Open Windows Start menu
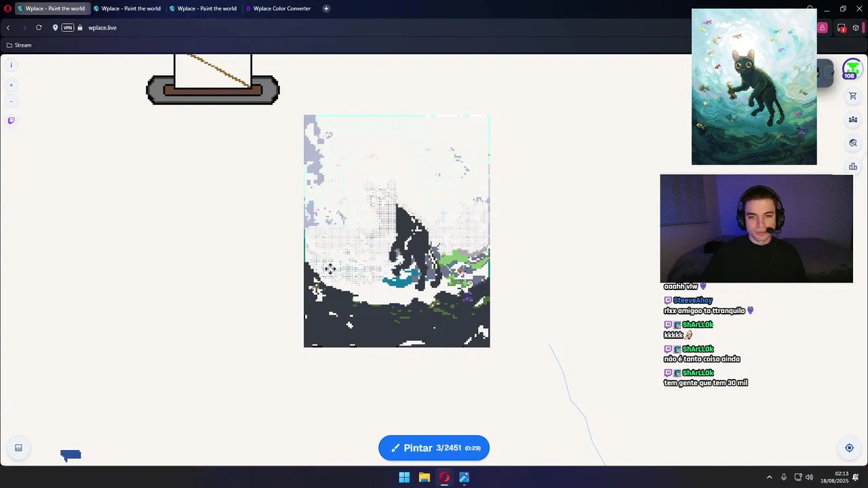Image resolution: width=868 pixels, height=488 pixels. (404, 477)
